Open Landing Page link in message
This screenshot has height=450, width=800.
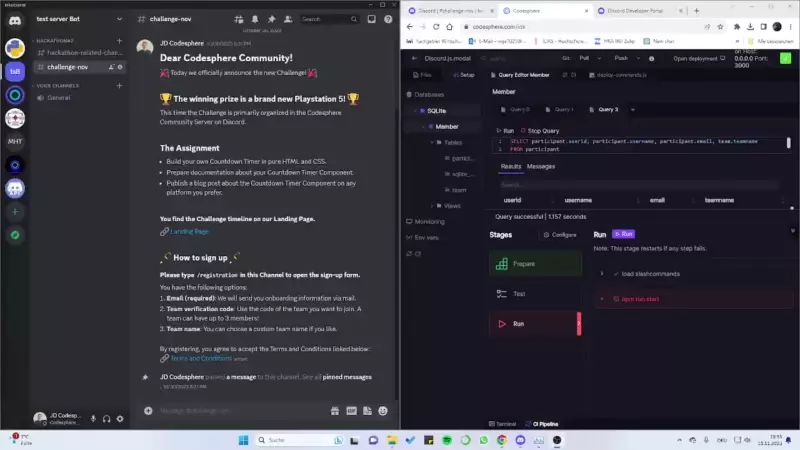tap(189, 232)
